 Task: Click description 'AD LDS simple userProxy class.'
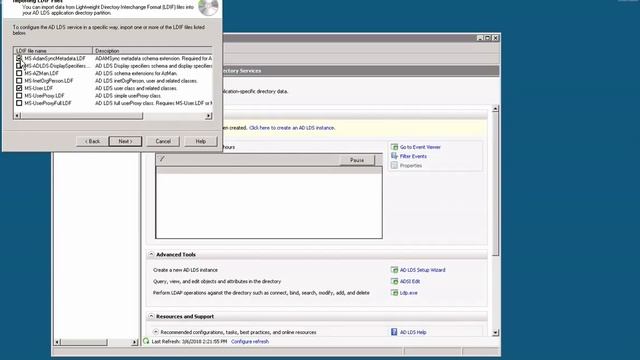128,96
